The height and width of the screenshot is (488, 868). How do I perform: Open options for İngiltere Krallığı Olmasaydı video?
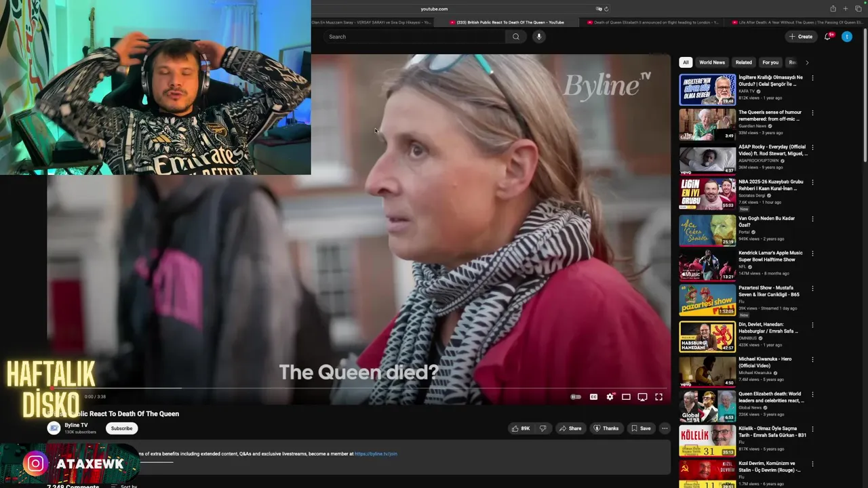[x=812, y=78]
